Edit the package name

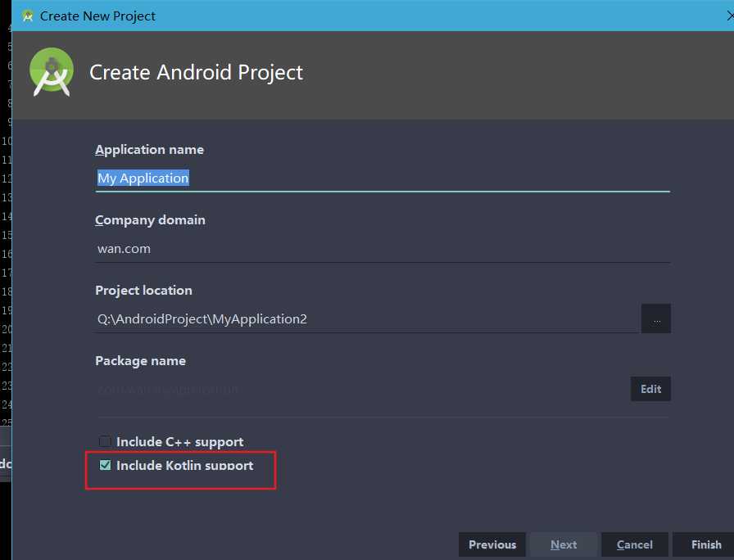point(650,389)
